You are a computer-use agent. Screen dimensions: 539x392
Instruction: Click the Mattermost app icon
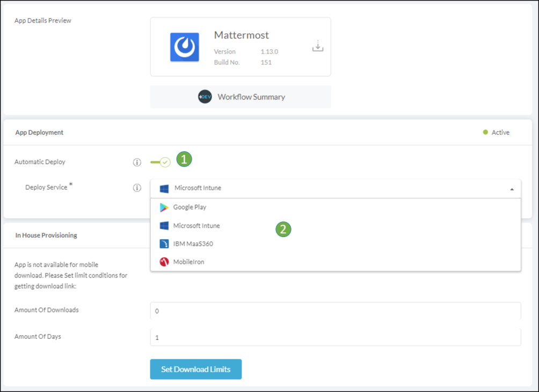tap(184, 47)
